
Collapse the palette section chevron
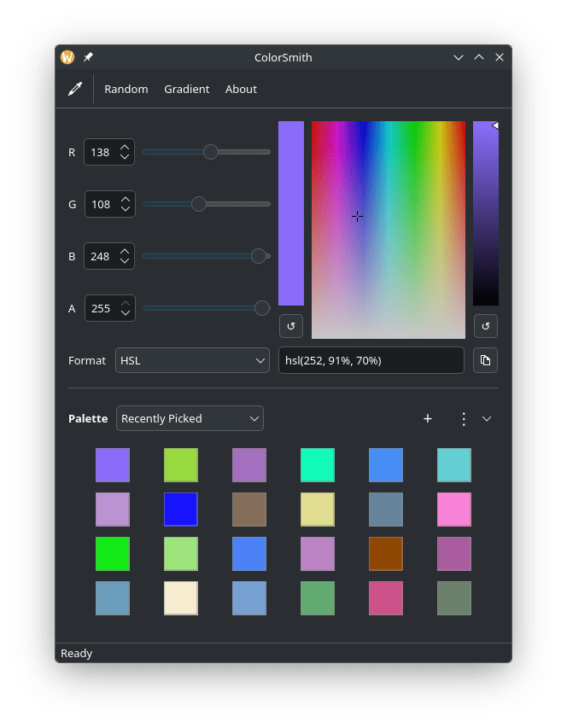tap(487, 419)
